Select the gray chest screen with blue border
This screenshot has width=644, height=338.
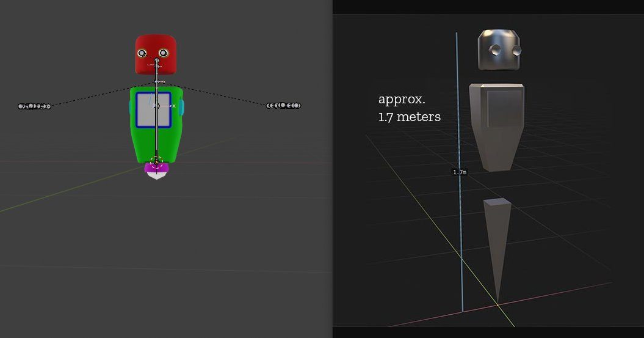154,110
